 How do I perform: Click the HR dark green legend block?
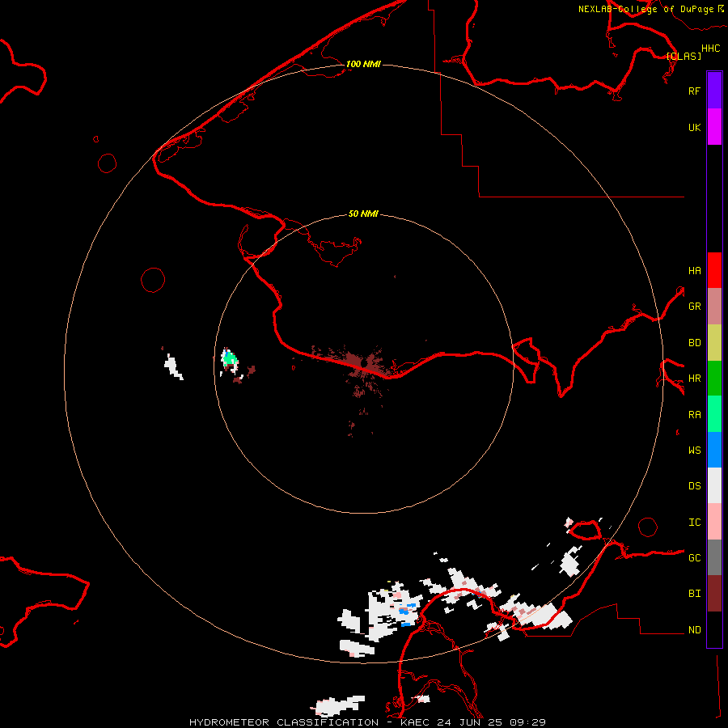(x=714, y=379)
